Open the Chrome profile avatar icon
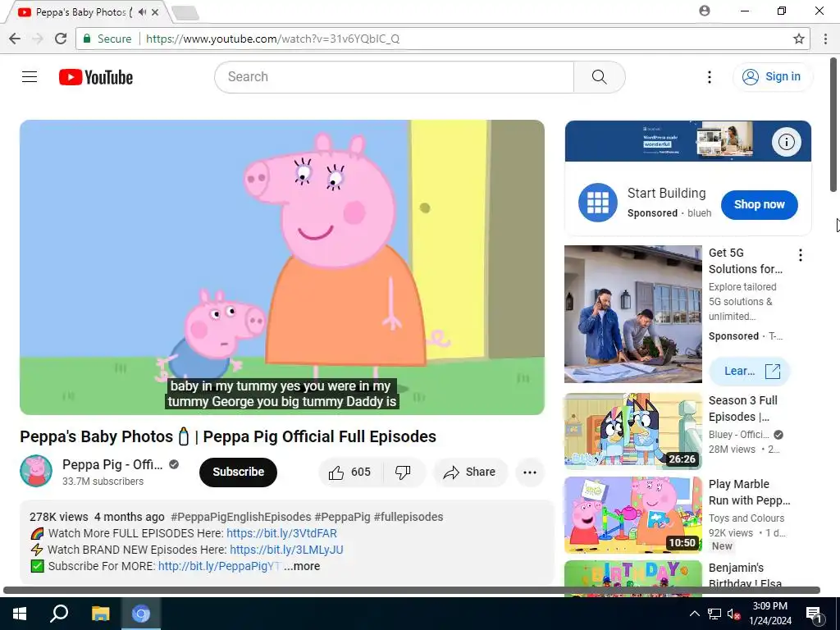The image size is (840, 630). [x=705, y=11]
